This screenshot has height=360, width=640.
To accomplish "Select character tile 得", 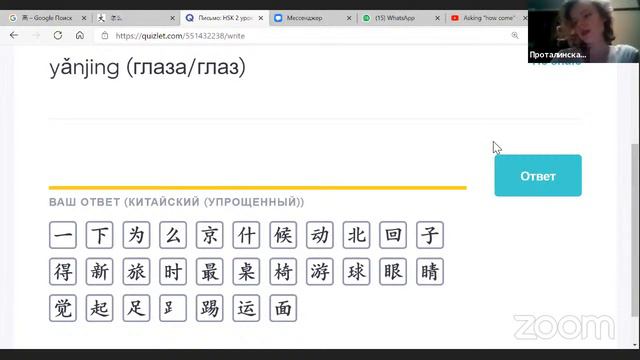I will tap(63, 271).
